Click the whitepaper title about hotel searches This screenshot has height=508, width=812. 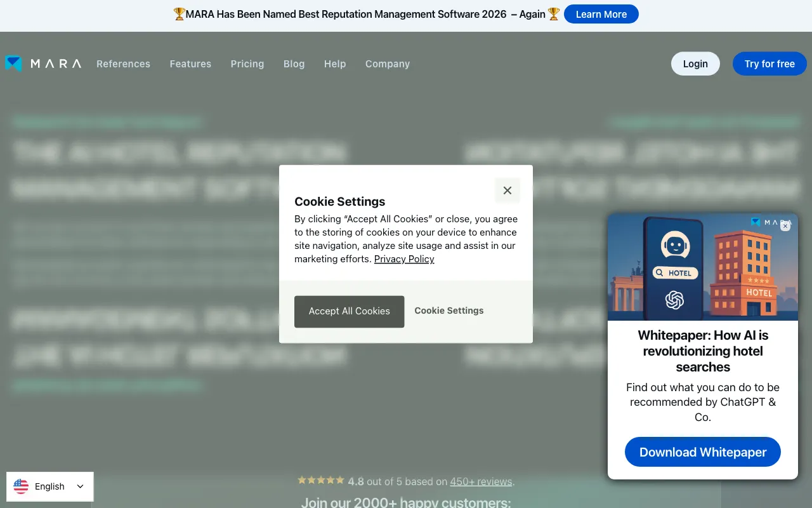click(703, 351)
